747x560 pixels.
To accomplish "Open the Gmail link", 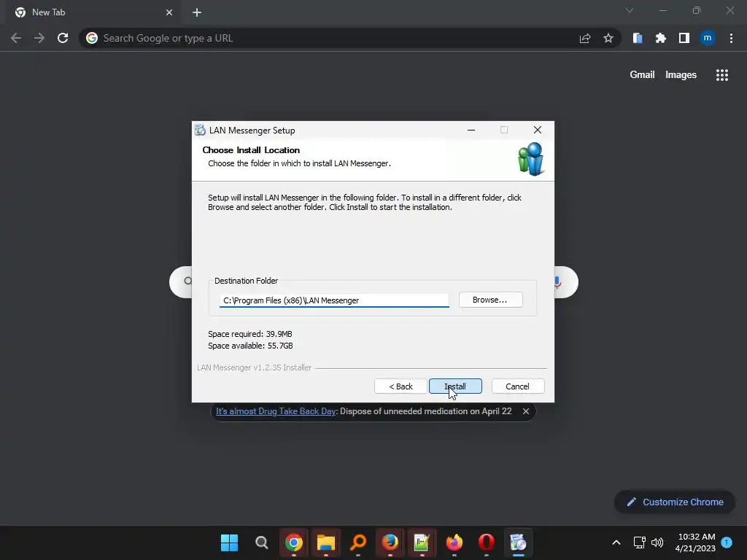I will pos(642,75).
